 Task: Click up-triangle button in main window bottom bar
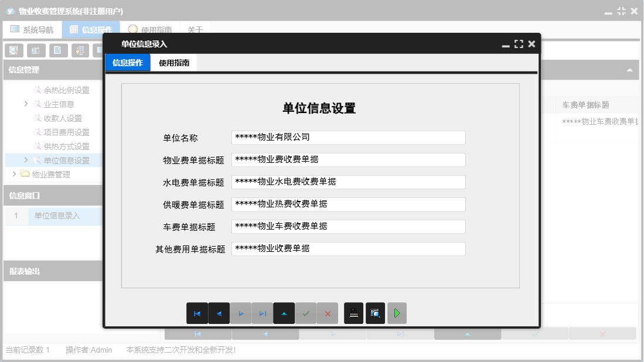click(x=468, y=334)
